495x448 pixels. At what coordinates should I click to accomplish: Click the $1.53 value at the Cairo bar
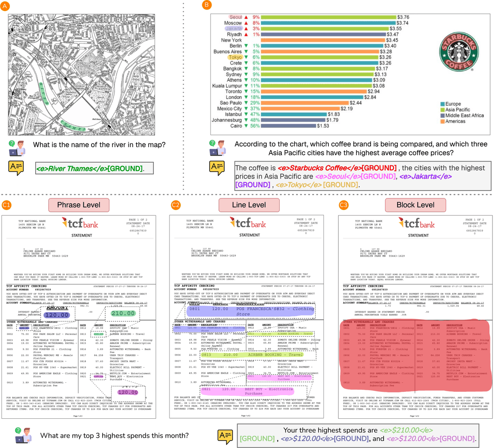(x=323, y=126)
